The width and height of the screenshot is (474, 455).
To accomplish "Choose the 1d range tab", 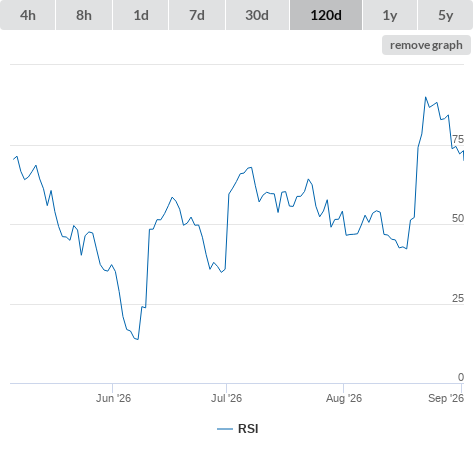I will [x=141, y=15].
